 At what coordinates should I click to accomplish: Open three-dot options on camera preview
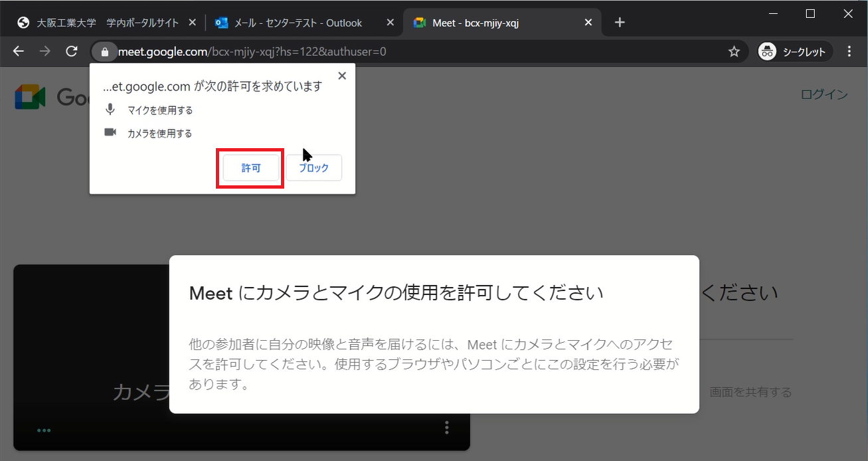447,427
